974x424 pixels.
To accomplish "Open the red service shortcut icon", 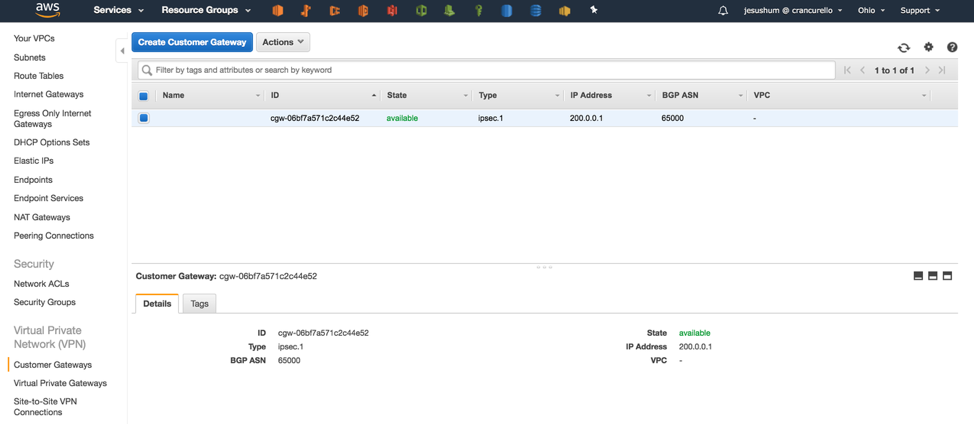I will click(x=392, y=11).
